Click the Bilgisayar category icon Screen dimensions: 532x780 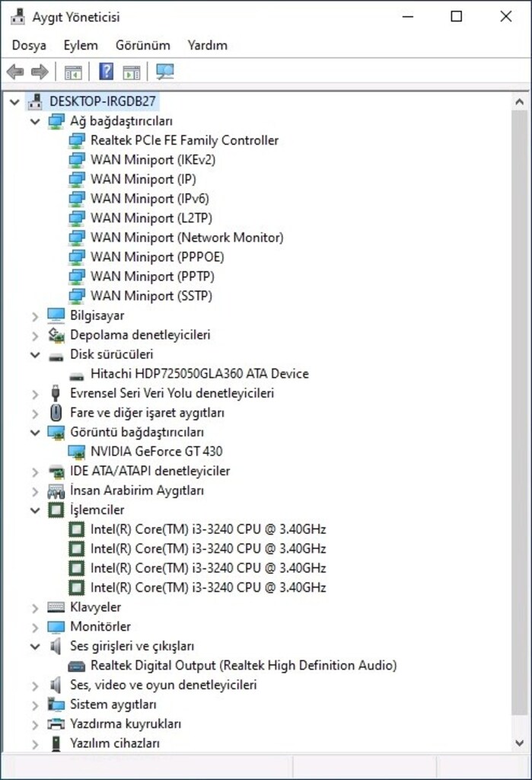(56, 315)
